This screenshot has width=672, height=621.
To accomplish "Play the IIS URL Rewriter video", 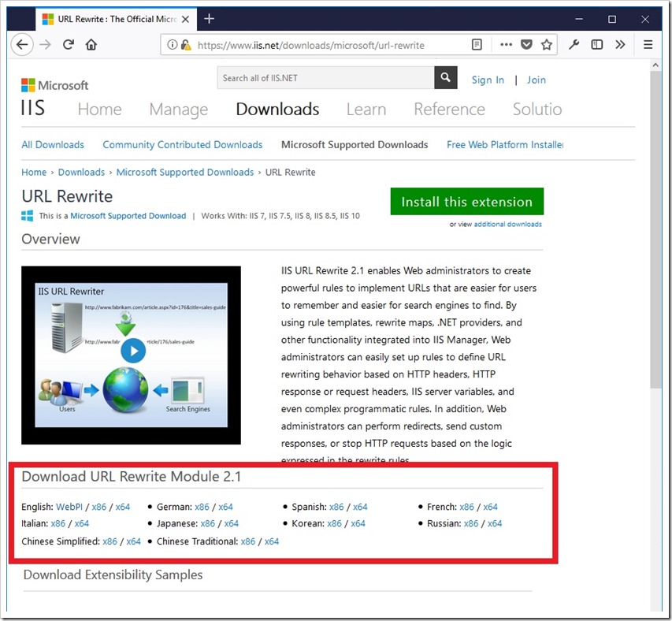I will point(133,351).
